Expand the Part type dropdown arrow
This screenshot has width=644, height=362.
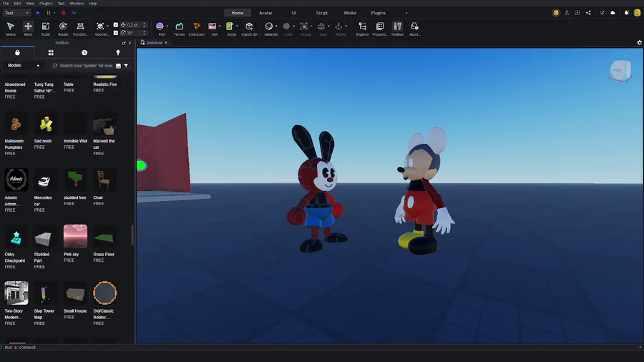167,26
